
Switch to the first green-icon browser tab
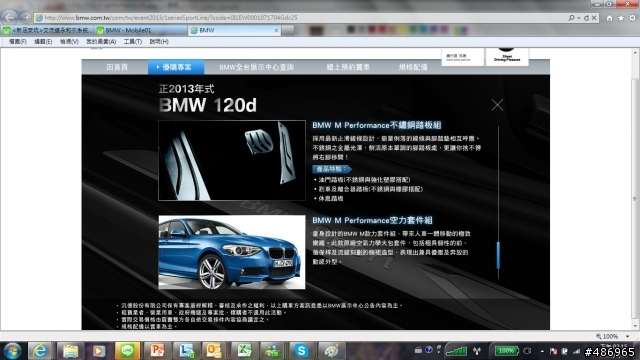pos(47,30)
